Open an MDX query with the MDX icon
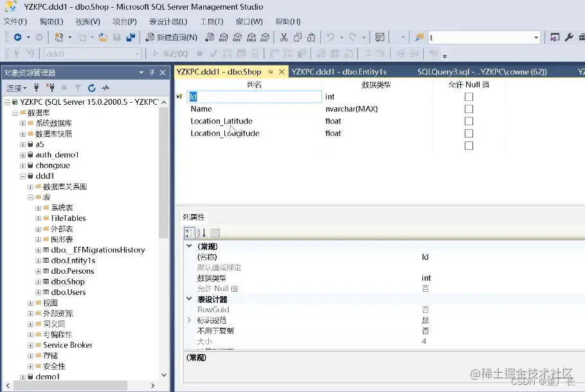 coord(224,37)
